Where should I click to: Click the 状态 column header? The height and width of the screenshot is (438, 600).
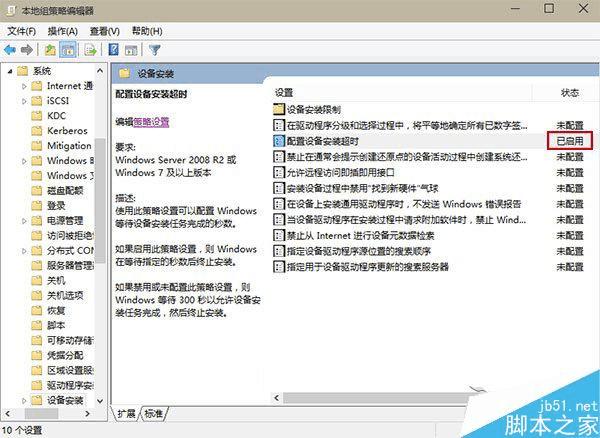pyautogui.click(x=570, y=93)
